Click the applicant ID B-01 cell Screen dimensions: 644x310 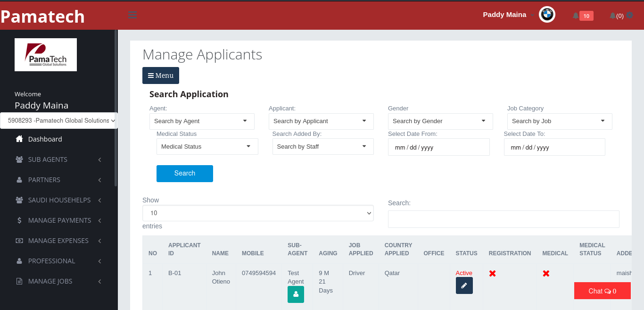(x=174, y=273)
